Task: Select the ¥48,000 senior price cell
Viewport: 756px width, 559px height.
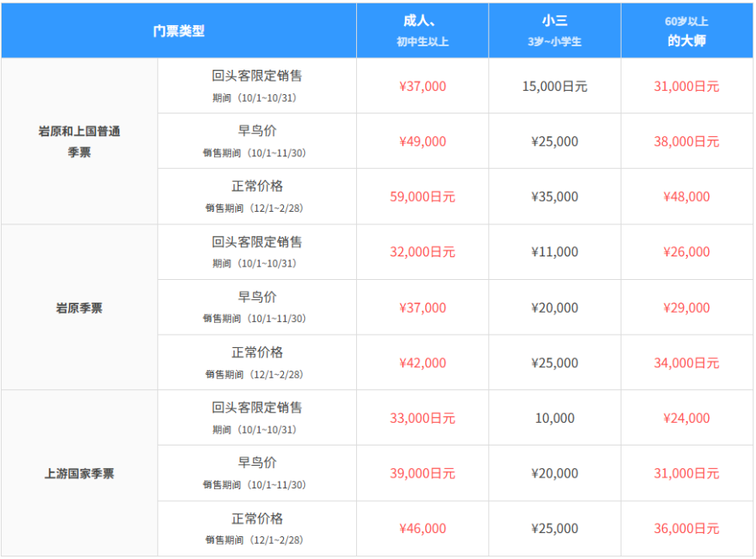Action: click(x=686, y=197)
